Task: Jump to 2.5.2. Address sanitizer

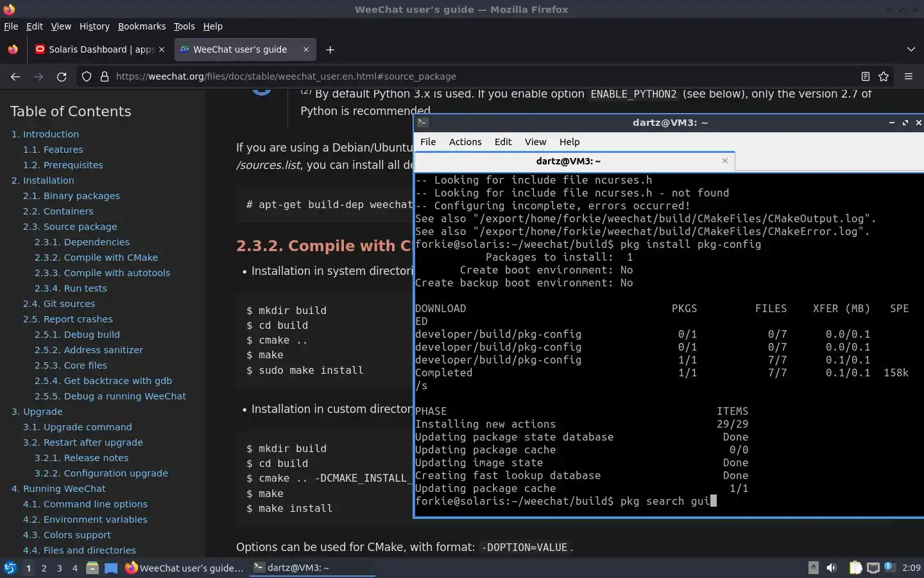Action: pyautogui.click(x=89, y=350)
